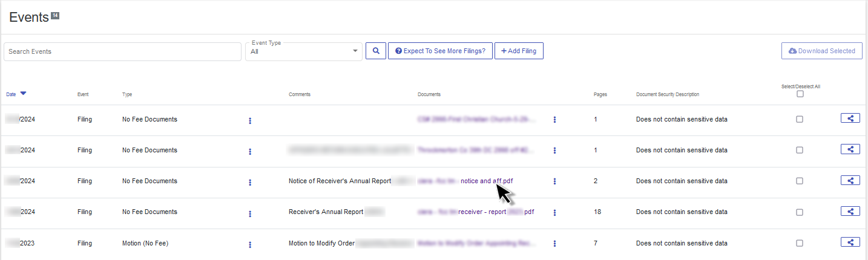
Task: Click share icon for Receiver's Annual Report row
Action: (850, 212)
